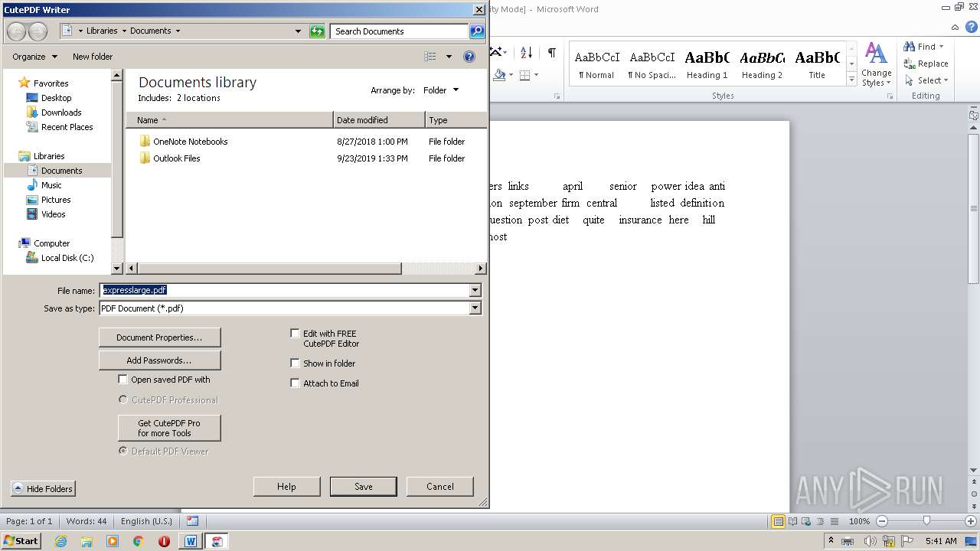980x551 pixels.
Task: Toggle Show/Hide paragraph marks in Word
Action: [x=551, y=52]
